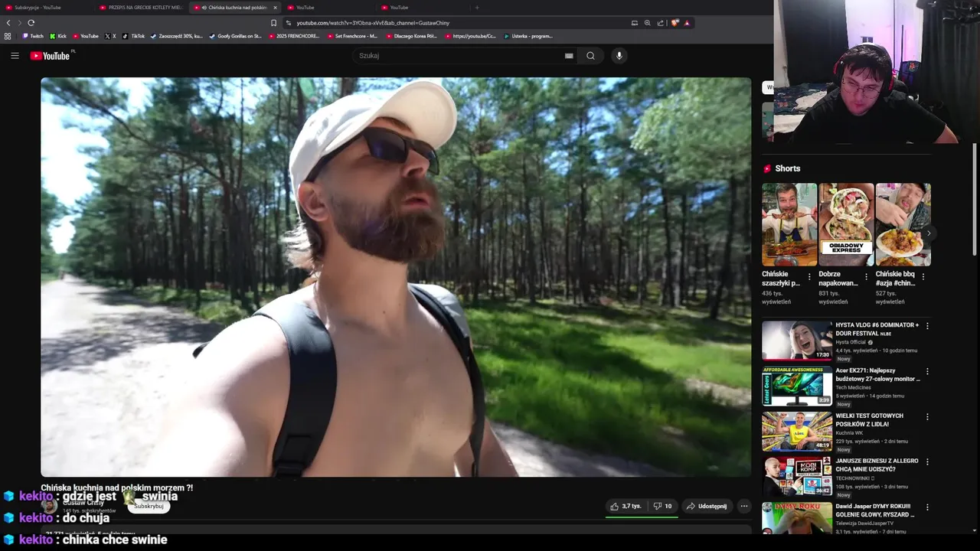Click the search magnifier button
Screen dimensions: 980x551
coord(590,56)
